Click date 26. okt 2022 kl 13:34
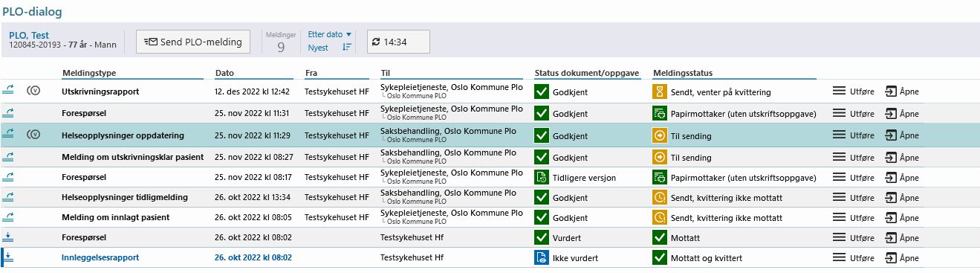The image size is (980, 273). [x=252, y=197]
